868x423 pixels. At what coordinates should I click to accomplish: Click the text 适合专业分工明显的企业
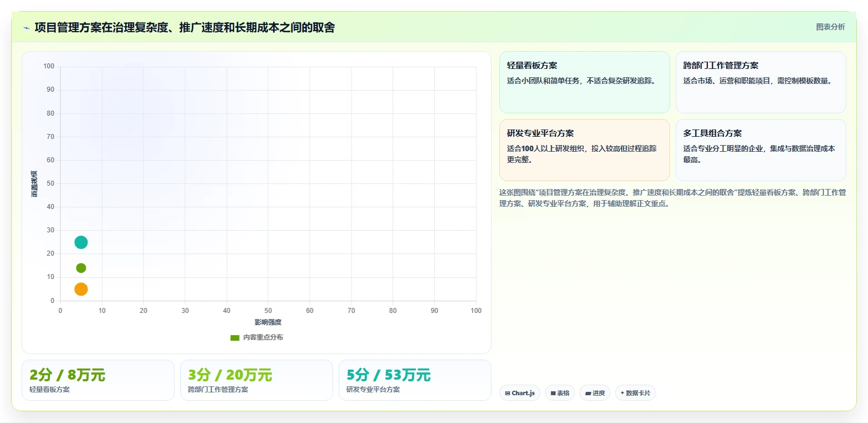tap(723, 148)
